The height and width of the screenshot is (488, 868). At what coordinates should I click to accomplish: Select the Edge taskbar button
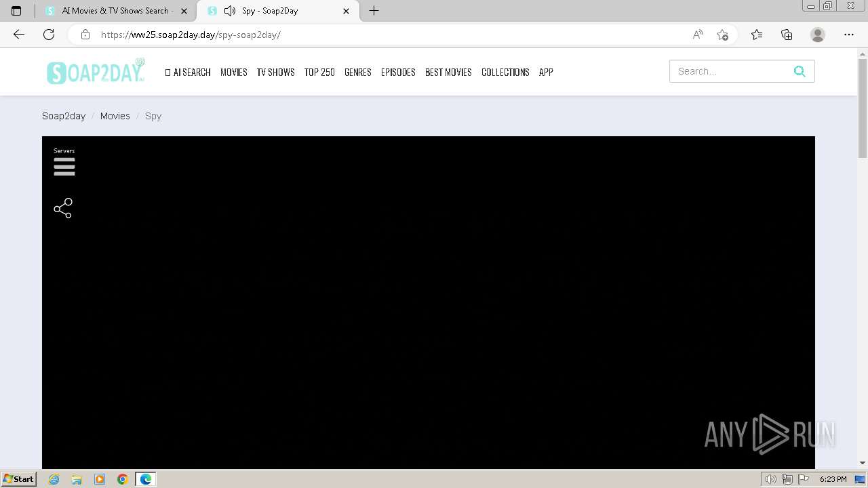click(x=146, y=479)
